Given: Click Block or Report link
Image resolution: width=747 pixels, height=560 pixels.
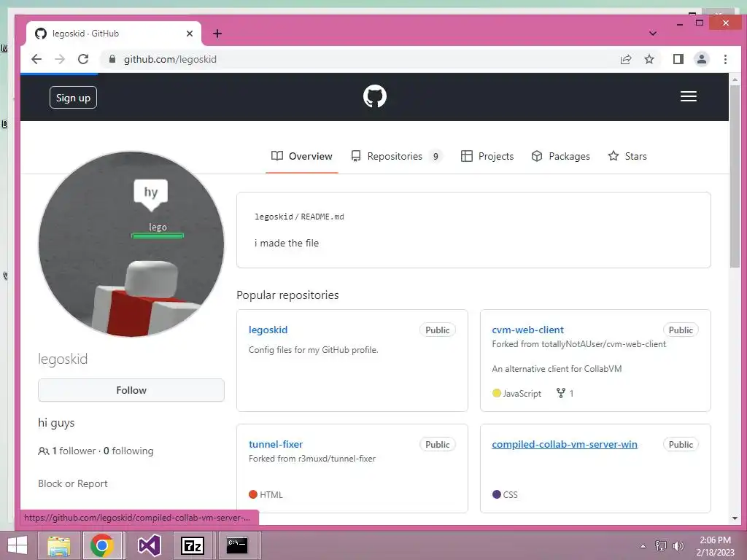Looking at the screenshot, I should (x=72, y=484).
